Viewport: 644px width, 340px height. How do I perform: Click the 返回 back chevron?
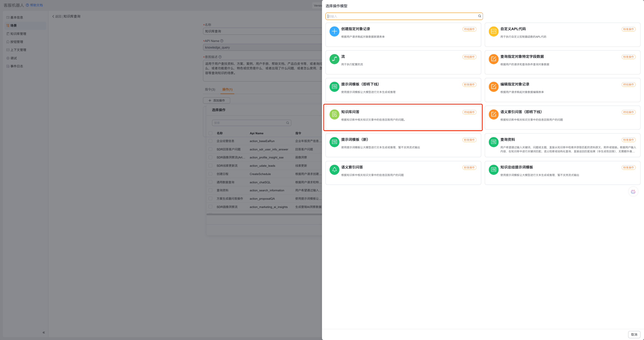point(53,16)
